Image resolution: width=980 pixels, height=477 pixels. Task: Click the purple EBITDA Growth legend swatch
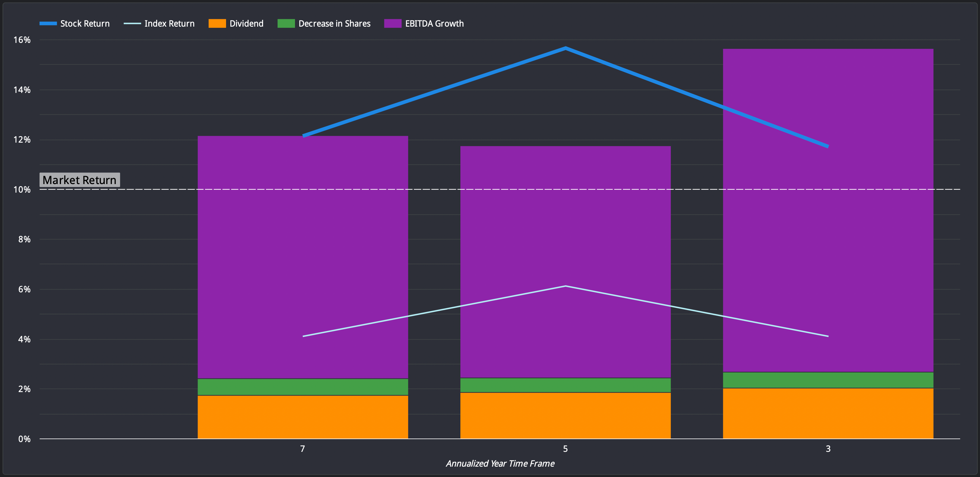coord(393,24)
